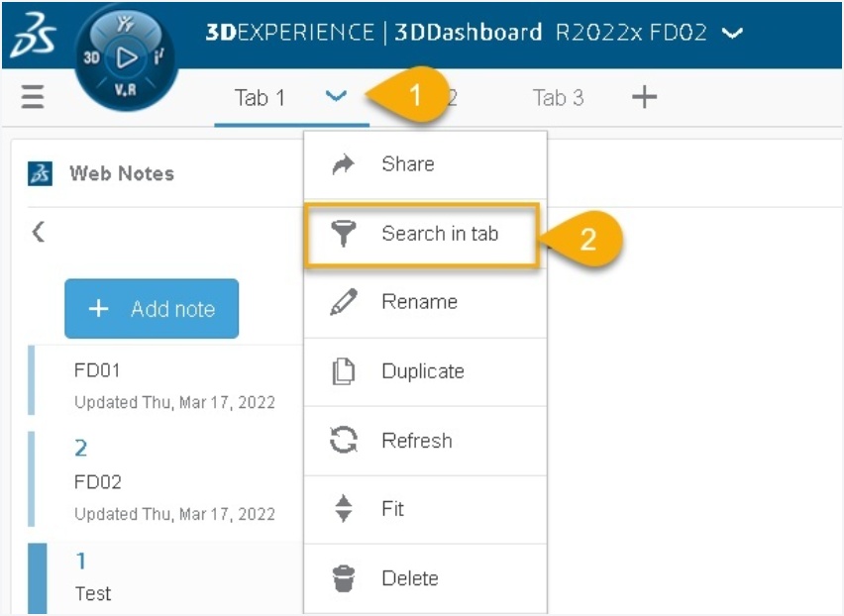The image size is (844, 616).
Task: Click the Refresh arrows icon
Action: point(343,441)
